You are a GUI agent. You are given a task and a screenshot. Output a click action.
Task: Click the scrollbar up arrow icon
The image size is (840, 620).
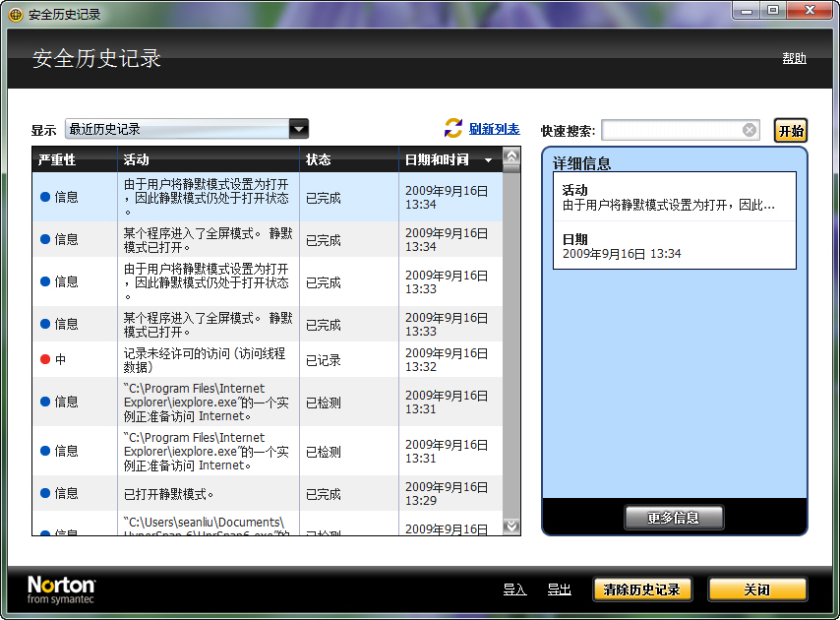pyautogui.click(x=511, y=155)
